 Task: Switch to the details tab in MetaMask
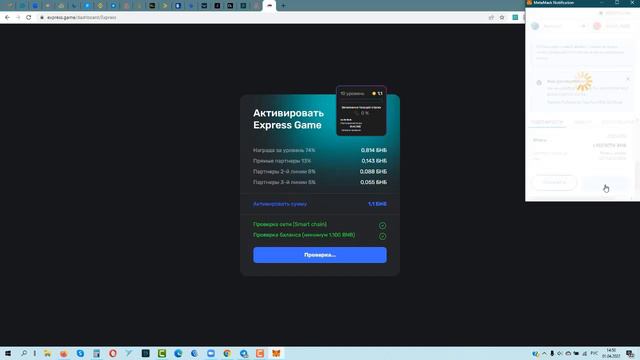coord(547,122)
